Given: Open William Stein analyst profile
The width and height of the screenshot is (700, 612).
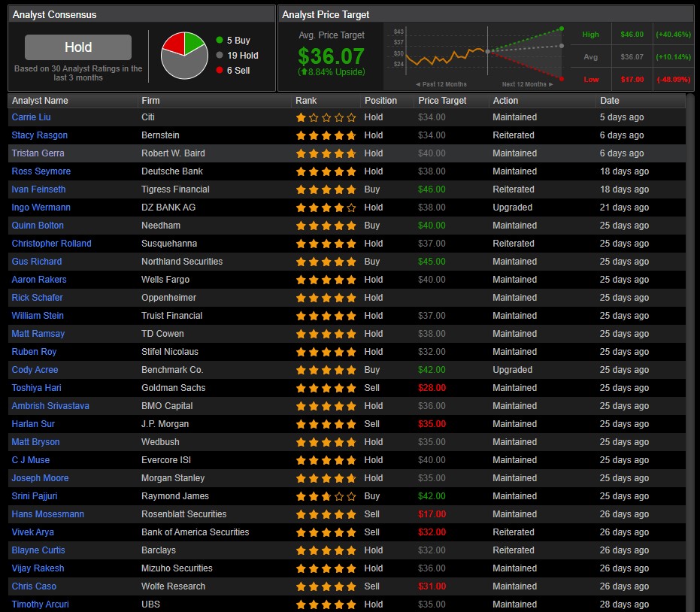Looking at the screenshot, I should 38,316.
